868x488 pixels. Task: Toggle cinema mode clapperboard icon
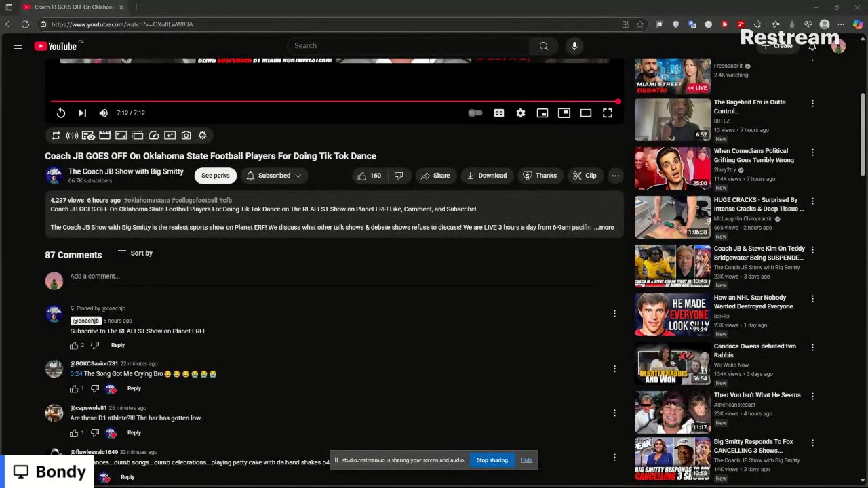pyautogui.click(x=104, y=136)
